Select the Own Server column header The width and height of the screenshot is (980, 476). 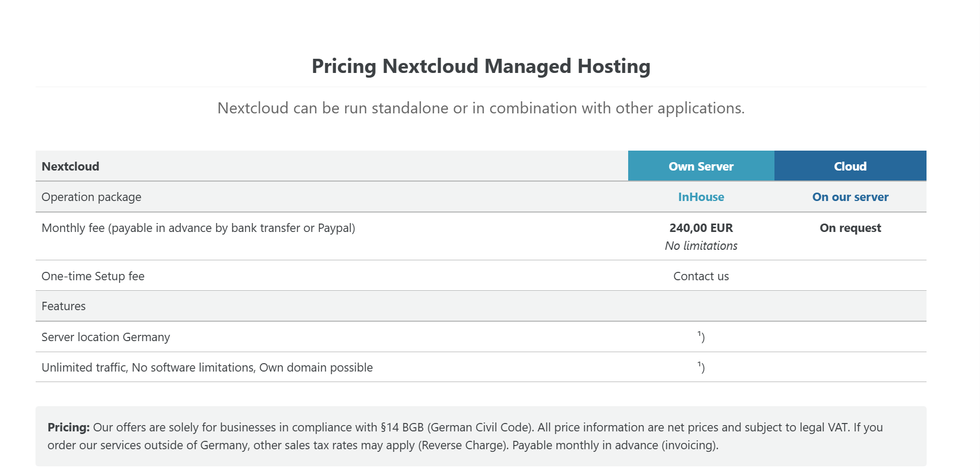[701, 166]
